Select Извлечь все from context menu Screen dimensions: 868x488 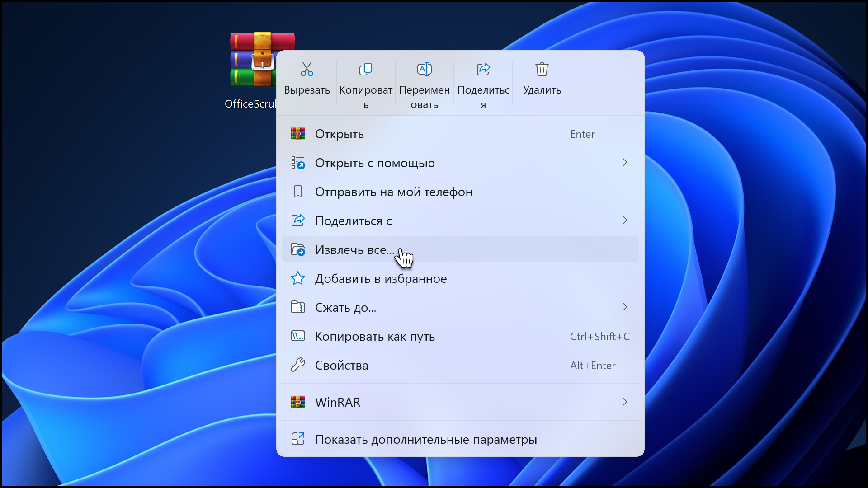tap(354, 249)
